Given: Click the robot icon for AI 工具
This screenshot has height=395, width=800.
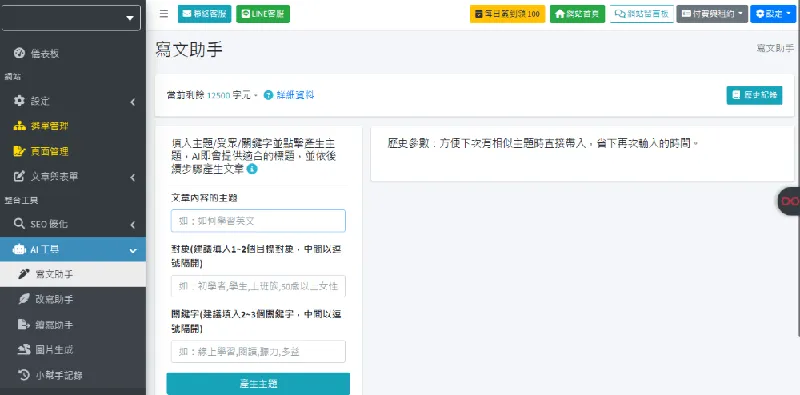Looking at the screenshot, I should [x=19, y=250].
